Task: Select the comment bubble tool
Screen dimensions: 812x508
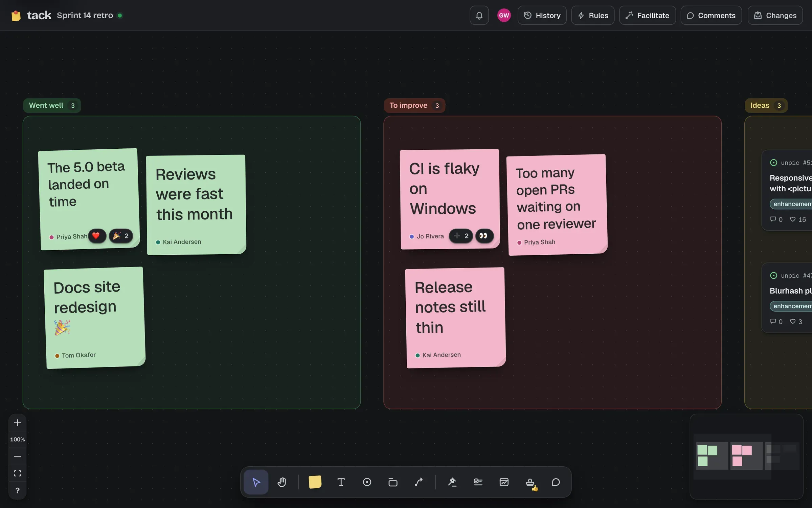Action: 556,482
